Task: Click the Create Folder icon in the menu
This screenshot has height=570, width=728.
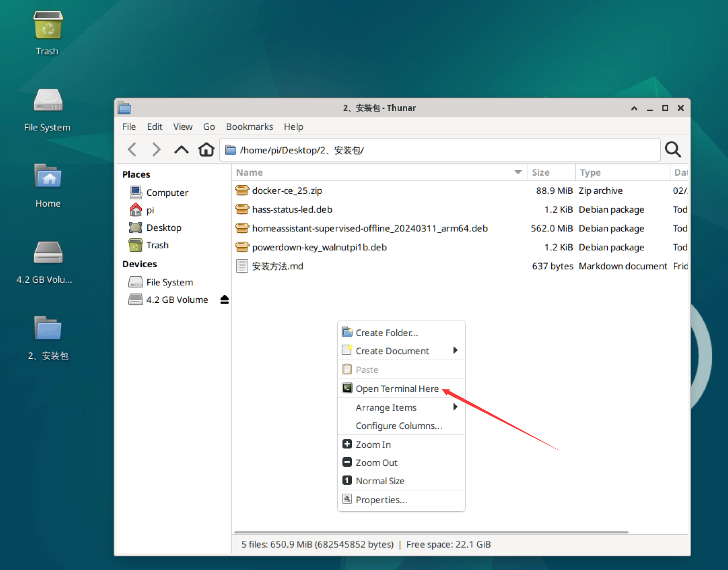Action: coord(347,332)
